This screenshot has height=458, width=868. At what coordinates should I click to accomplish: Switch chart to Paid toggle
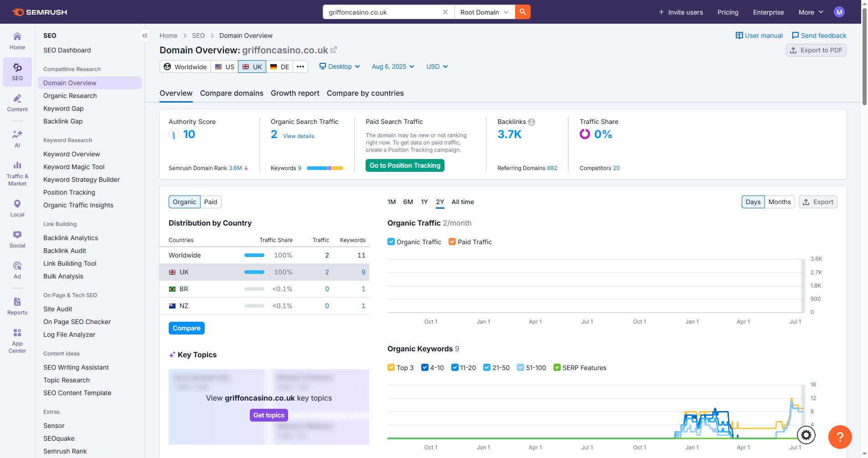click(211, 202)
